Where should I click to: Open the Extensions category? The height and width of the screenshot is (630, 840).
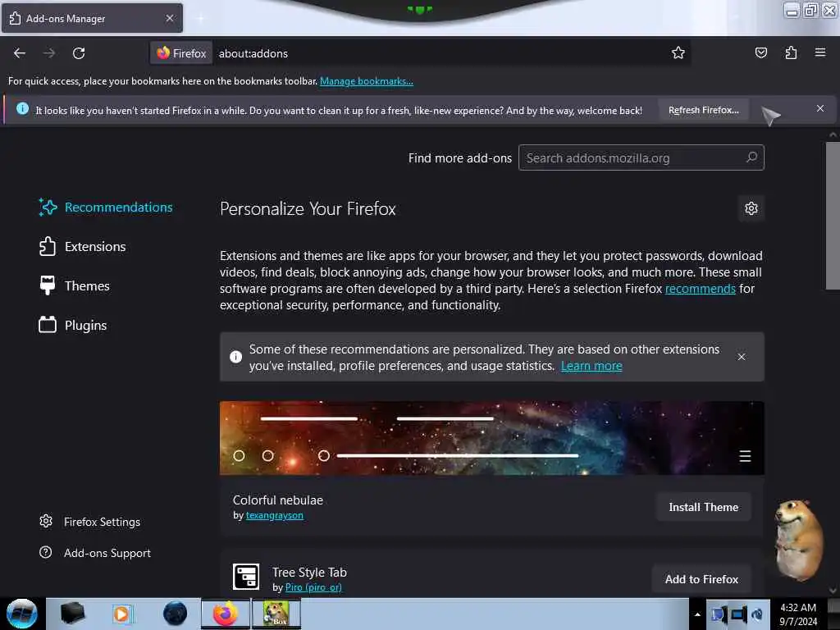click(82, 246)
